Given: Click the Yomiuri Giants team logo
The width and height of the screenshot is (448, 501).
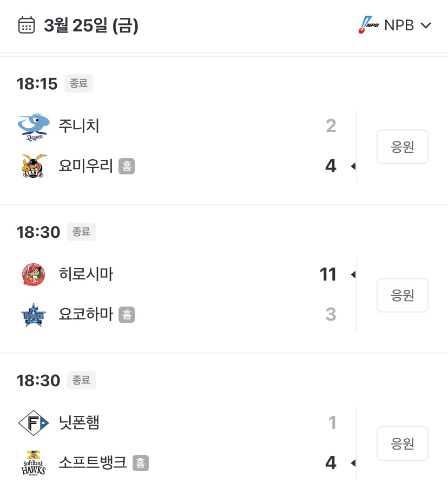Looking at the screenshot, I should click(x=33, y=166).
